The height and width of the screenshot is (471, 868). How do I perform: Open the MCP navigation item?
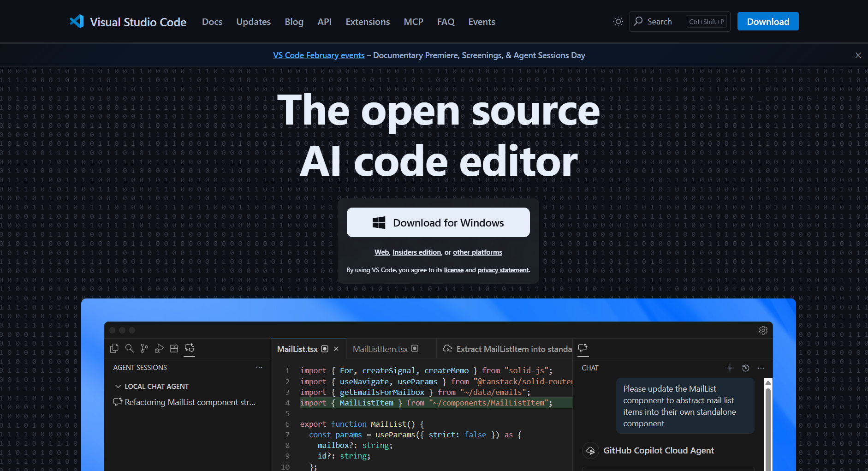pos(413,22)
